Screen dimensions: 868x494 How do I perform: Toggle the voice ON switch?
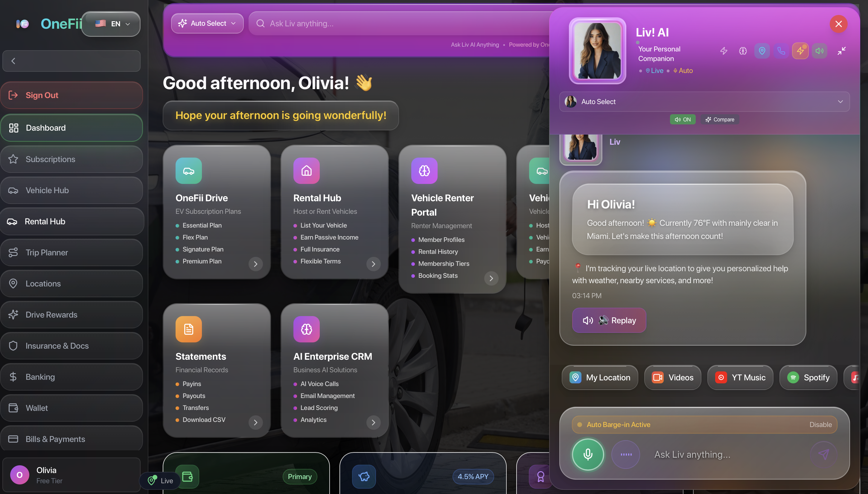[682, 119]
